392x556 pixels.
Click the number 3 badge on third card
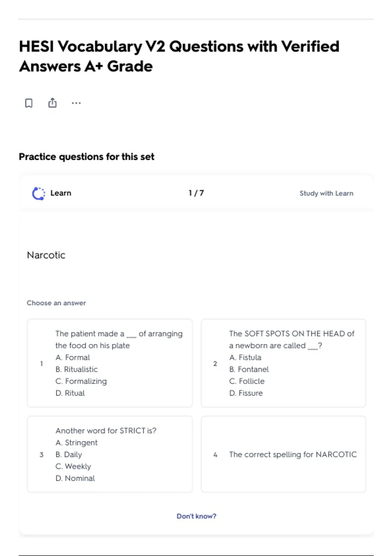[x=41, y=455]
